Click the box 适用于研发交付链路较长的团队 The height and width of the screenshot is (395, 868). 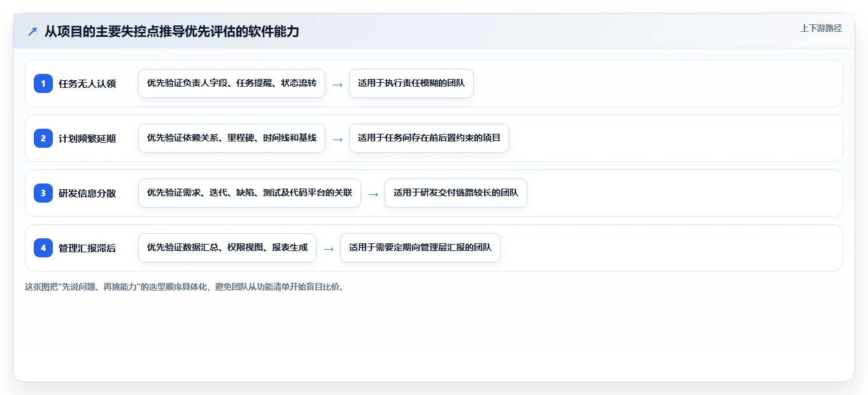(456, 193)
